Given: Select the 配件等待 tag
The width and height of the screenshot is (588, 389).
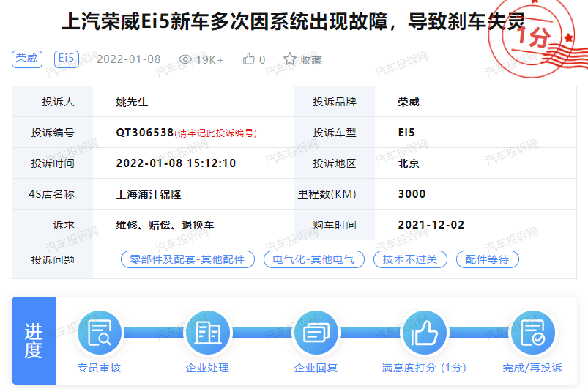Looking at the screenshot, I should pos(488,259).
